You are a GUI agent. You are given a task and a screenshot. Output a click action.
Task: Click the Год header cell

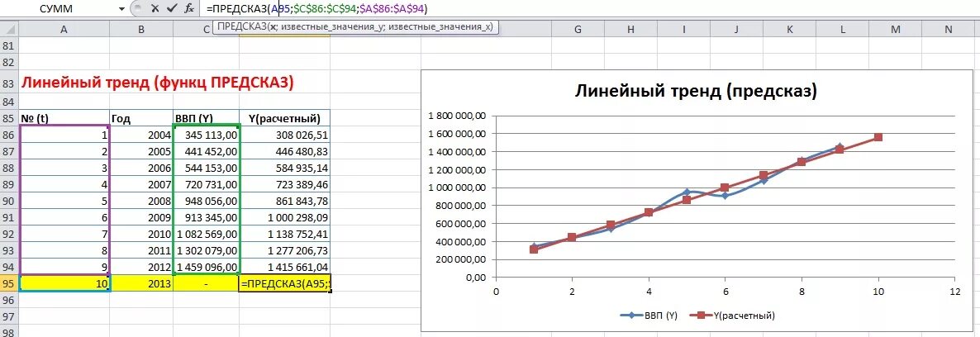coord(141,118)
